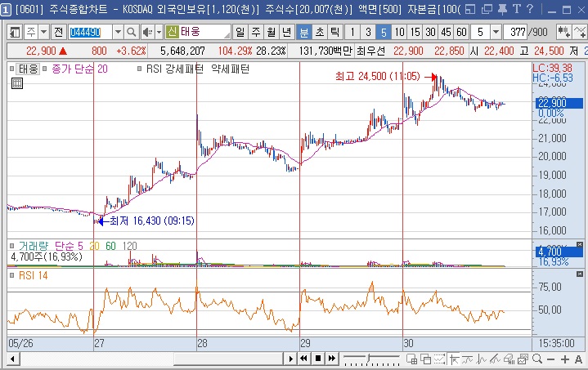This screenshot has width=588, height=370.
Task: Click the speaker sound icon
Action: point(147,32)
